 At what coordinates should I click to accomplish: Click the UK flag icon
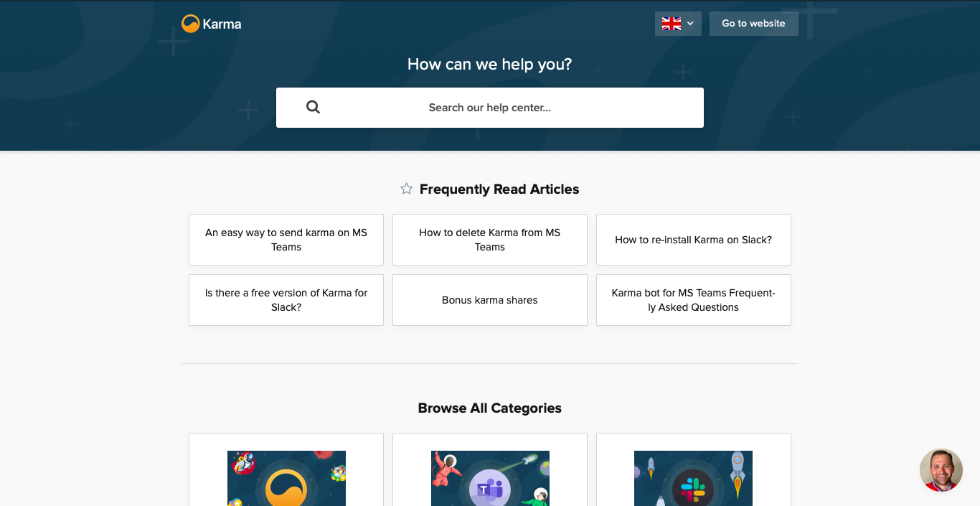(672, 24)
